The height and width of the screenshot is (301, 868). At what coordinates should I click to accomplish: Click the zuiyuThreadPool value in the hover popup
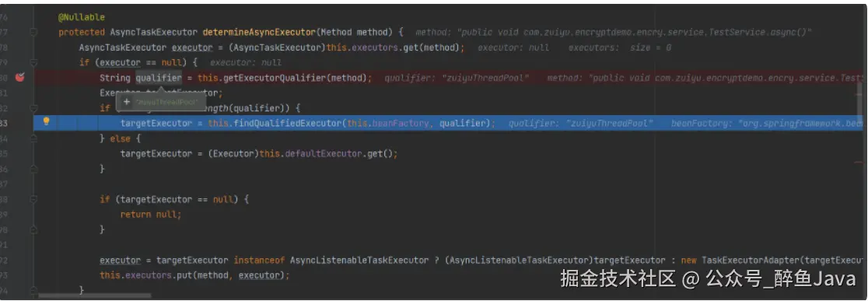click(166, 103)
